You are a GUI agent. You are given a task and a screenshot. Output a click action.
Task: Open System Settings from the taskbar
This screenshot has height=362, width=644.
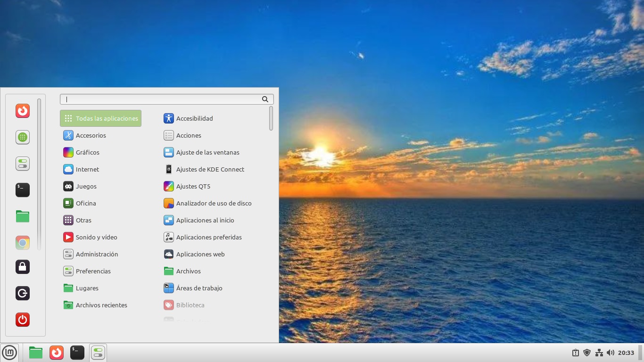[98, 353]
